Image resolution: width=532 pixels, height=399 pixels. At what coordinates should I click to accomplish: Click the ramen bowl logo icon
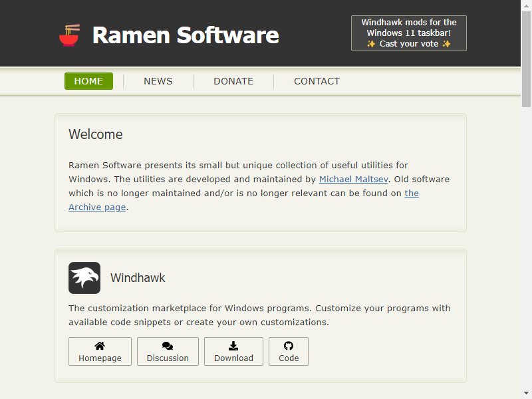coord(69,35)
